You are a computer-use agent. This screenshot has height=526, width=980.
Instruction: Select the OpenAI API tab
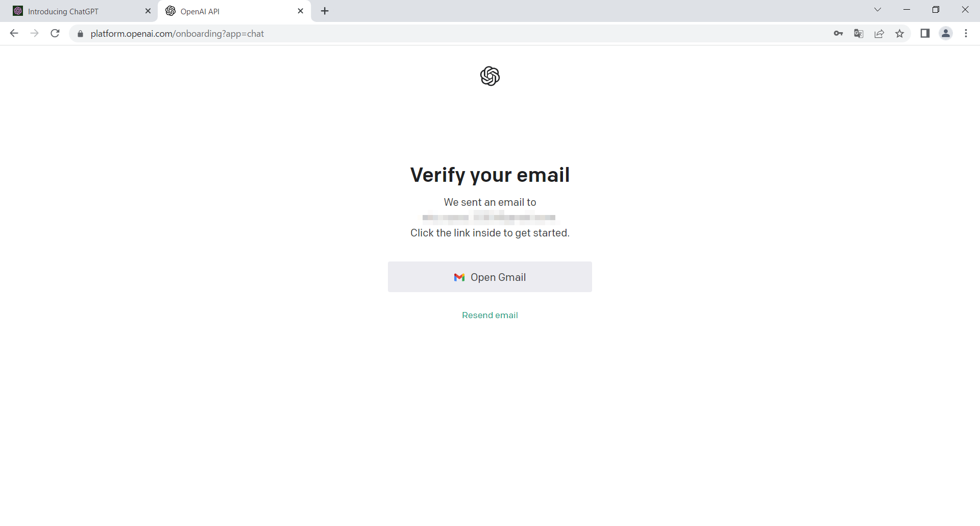click(x=230, y=11)
